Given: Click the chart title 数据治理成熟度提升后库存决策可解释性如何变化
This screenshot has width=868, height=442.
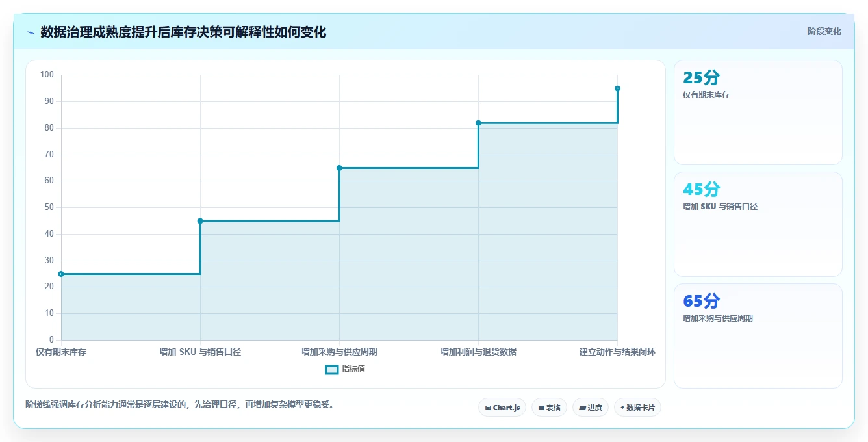Looking at the screenshot, I should click(x=183, y=32).
